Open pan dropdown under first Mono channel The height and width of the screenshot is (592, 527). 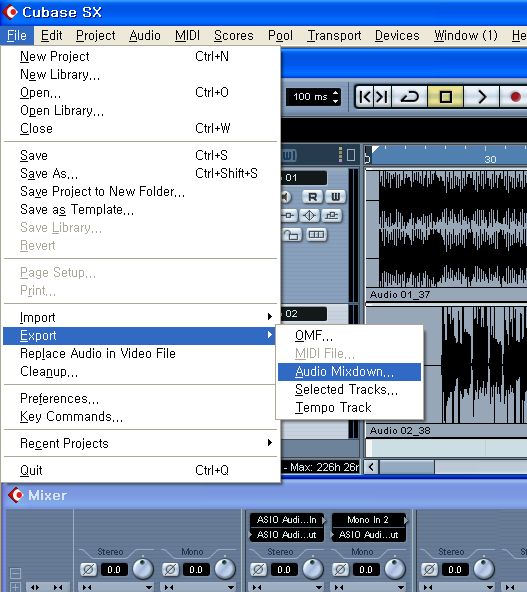[x=231, y=587]
